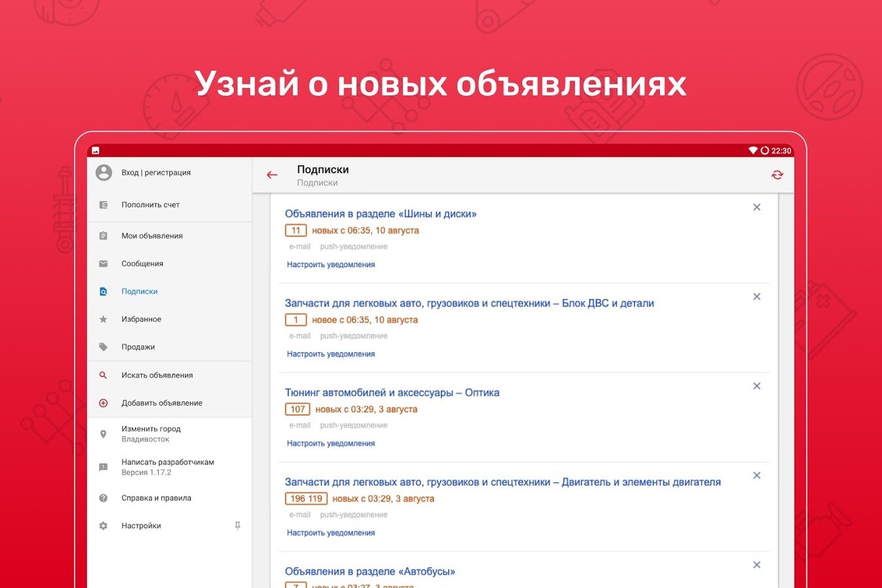Open Настройки gear item
This screenshot has width=882, height=588.
click(x=169, y=526)
